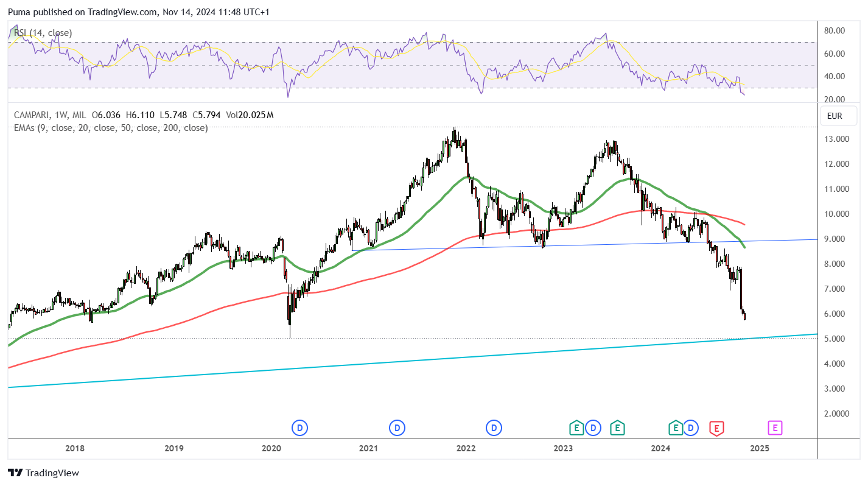868x486 pixels.
Task: Click the dividend marker near 2021
Action: [x=397, y=428]
